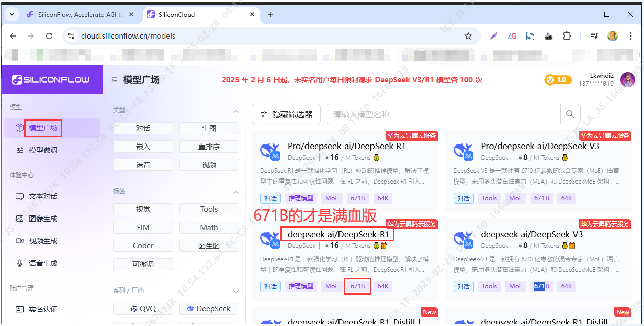Click the 模型微调 sliders icon
The height and width of the screenshot is (326, 644).
click(x=20, y=150)
